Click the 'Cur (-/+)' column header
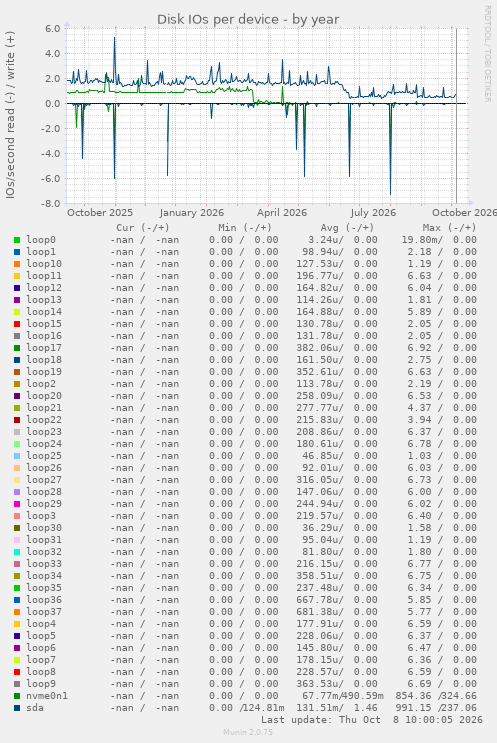 (143, 228)
